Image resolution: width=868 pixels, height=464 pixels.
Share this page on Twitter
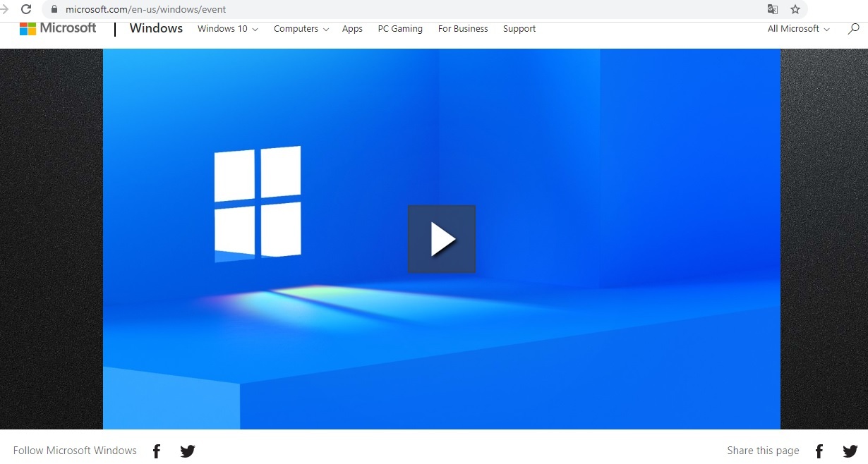coord(850,451)
